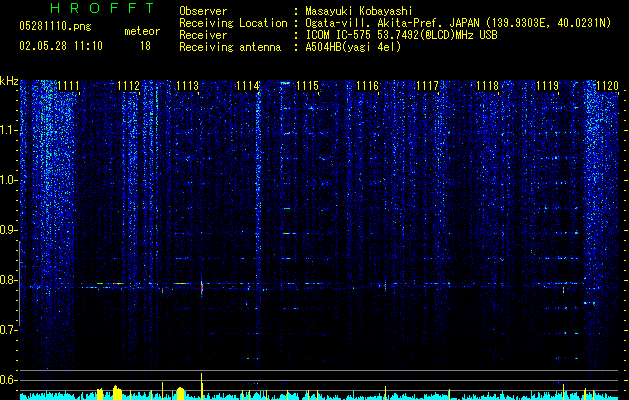Click the 1113 time marker
The height and width of the screenshot is (400, 629).
[x=188, y=86]
